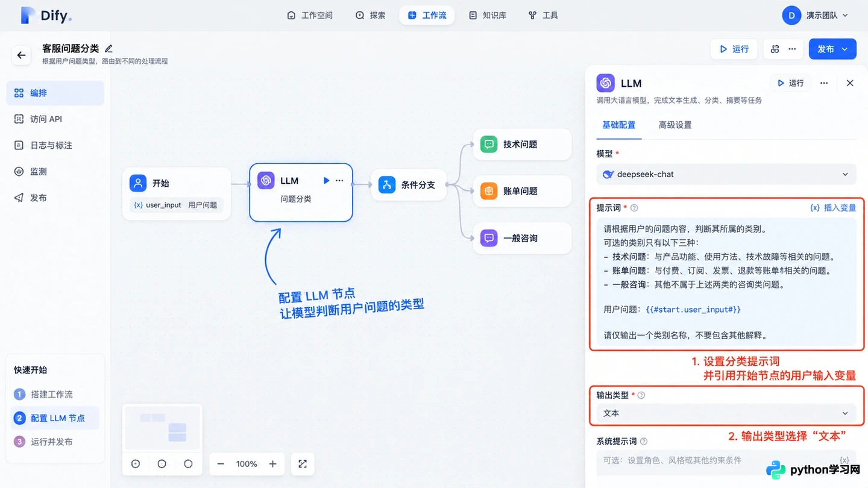Click the help icon beside 提示词
The width and height of the screenshot is (868, 488).
[x=634, y=208]
